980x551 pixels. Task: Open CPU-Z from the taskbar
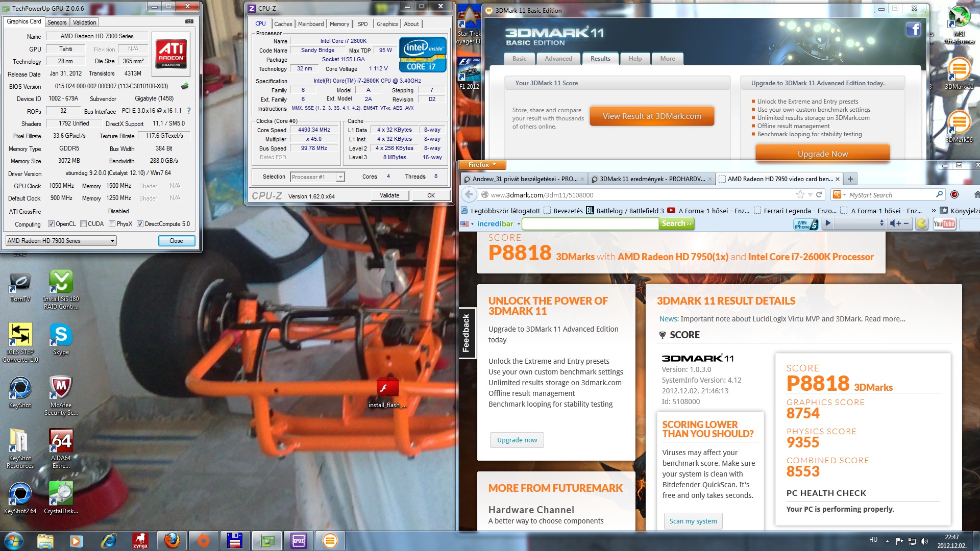point(298,540)
